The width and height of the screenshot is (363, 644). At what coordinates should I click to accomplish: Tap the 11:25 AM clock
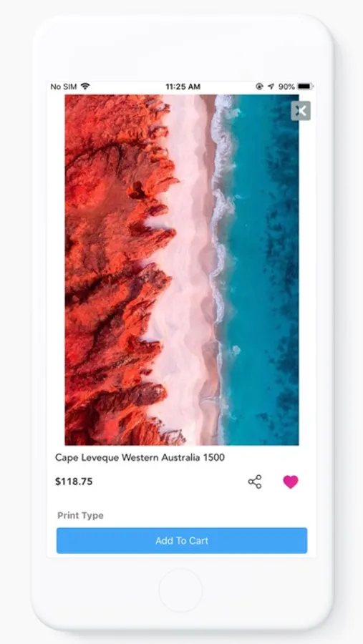click(x=183, y=87)
